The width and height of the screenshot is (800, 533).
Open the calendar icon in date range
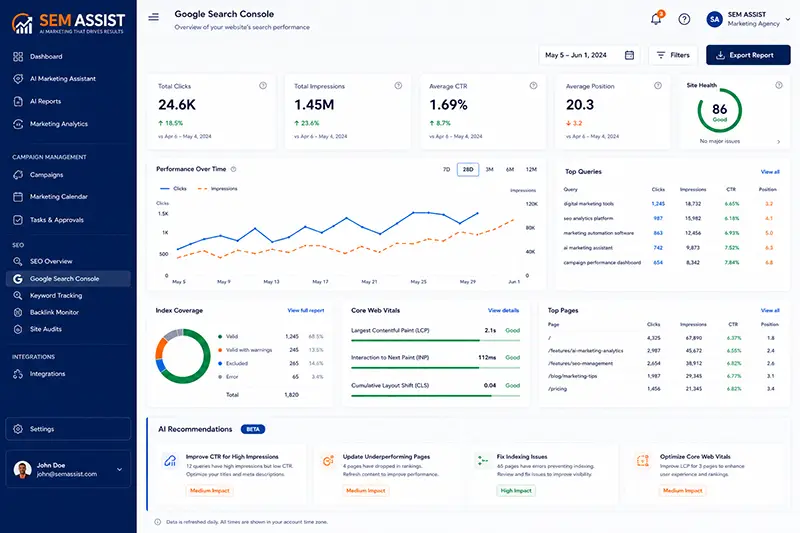[x=629, y=55]
